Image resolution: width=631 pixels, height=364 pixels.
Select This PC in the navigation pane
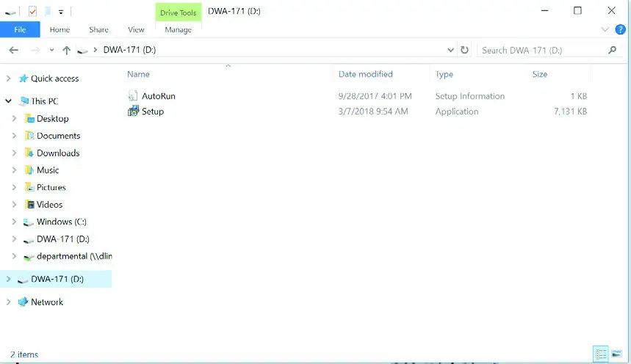(x=45, y=101)
